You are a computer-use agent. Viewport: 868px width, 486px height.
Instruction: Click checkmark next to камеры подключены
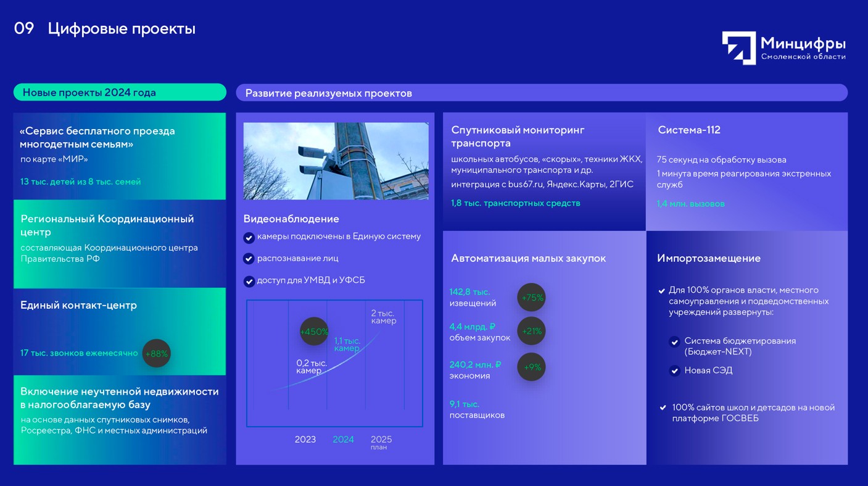point(249,238)
